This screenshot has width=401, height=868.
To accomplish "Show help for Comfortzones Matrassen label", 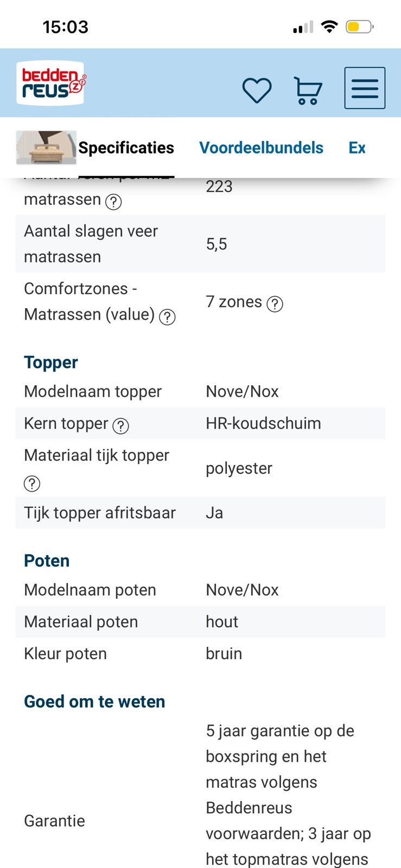I will tap(167, 317).
